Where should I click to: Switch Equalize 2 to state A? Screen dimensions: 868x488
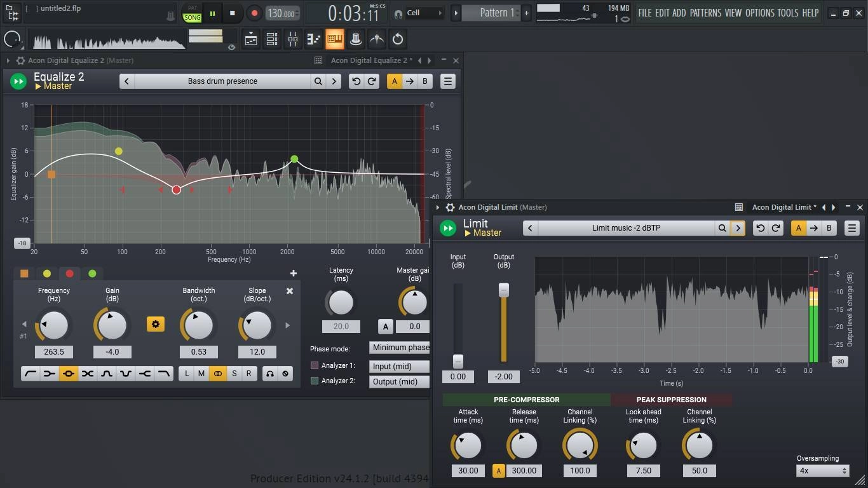[x=395, y=81]
